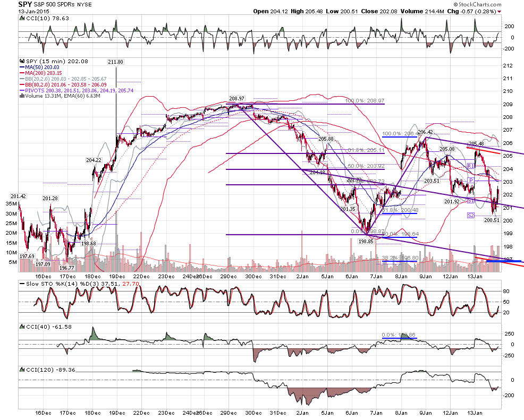Click the 203.51 price label on the chart
The image size is (524, 420).
point(432,181)
